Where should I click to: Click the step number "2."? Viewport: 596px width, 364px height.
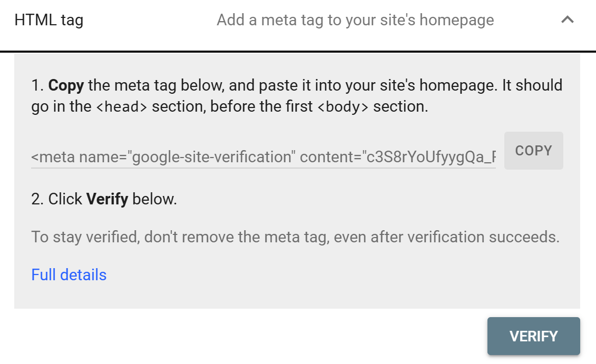click(38, 199)
